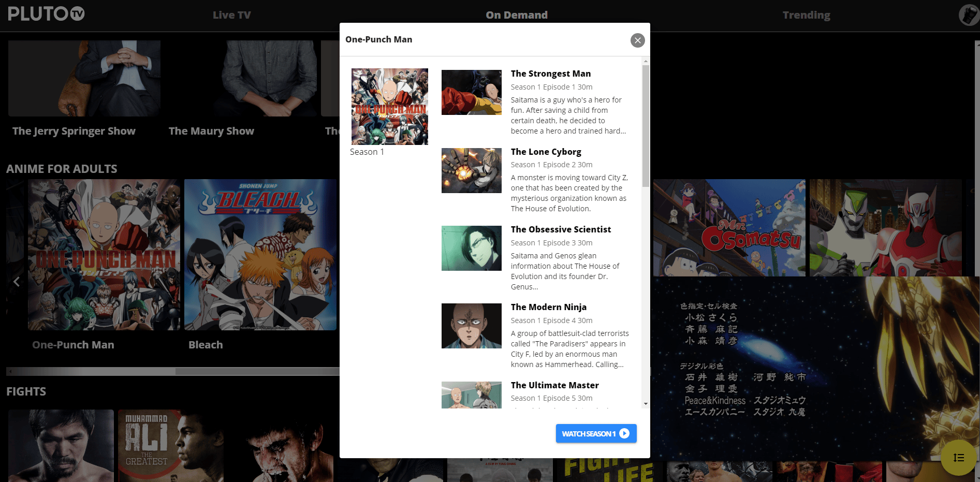Select The Obsessive Scientist episode title
Viewport: 980px width, 482px height.
click(x=561, y=229)
